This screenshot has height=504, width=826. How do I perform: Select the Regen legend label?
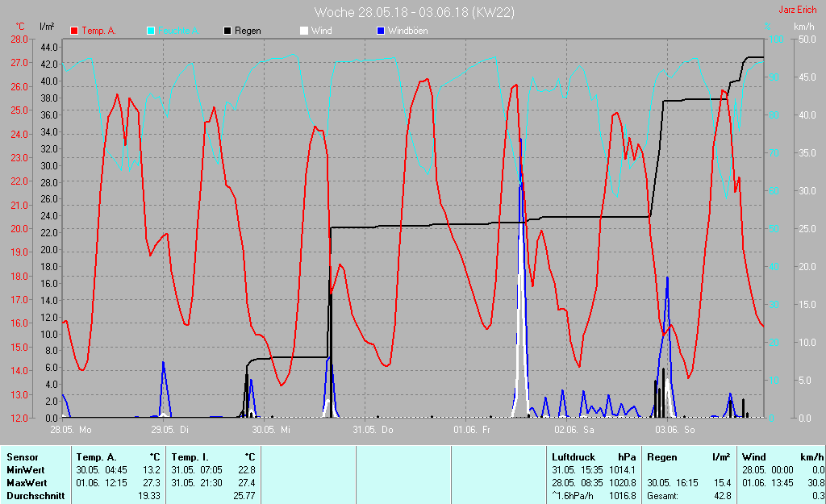pyautogui.click(x=248, y=31)
